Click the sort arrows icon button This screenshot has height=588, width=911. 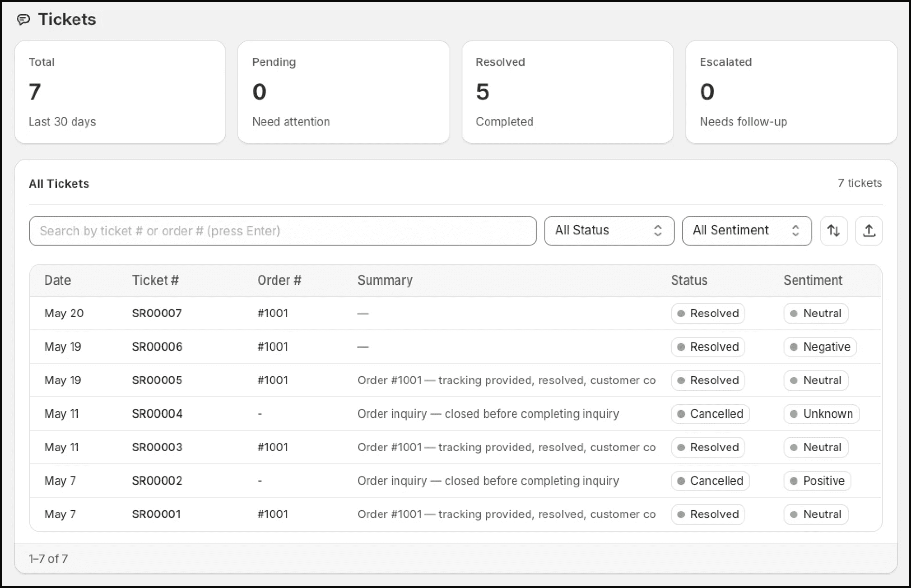pos(833,231)
